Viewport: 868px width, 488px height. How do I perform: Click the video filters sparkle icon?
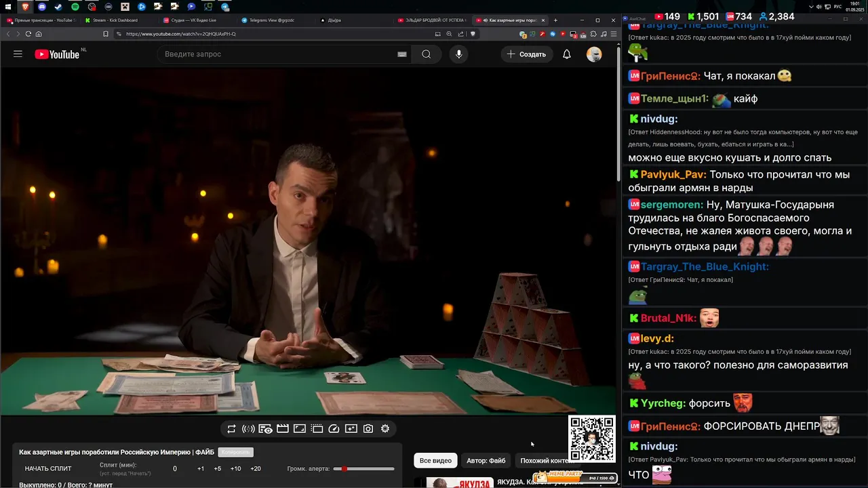click(x=351, y=428)
